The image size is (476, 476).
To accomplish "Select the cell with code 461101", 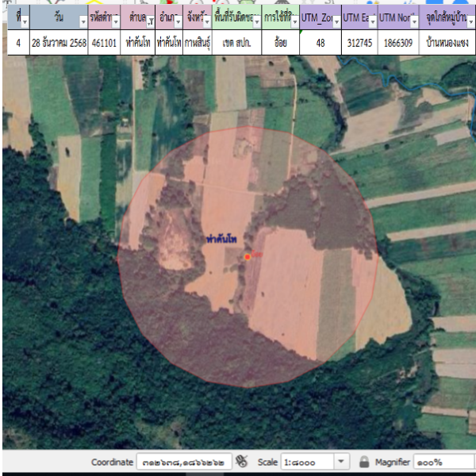I will [104, 43].
